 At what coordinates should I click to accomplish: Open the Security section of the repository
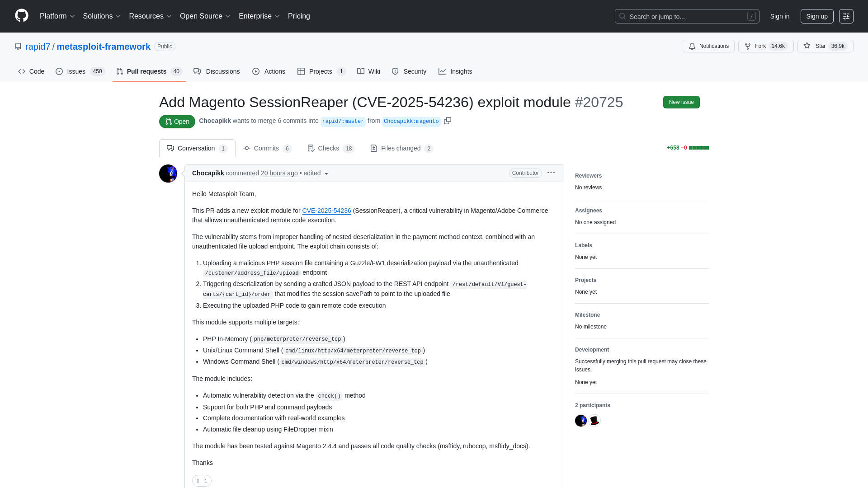(414, 71)
